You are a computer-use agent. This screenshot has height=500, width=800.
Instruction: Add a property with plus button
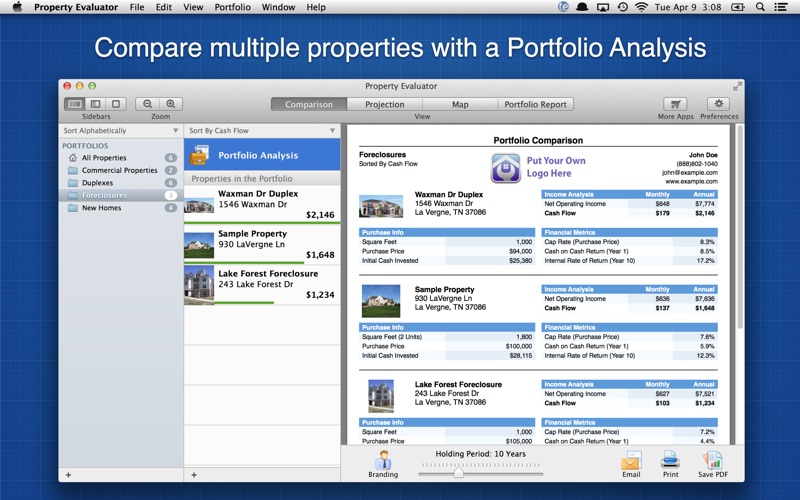click(x=194, y=475)
